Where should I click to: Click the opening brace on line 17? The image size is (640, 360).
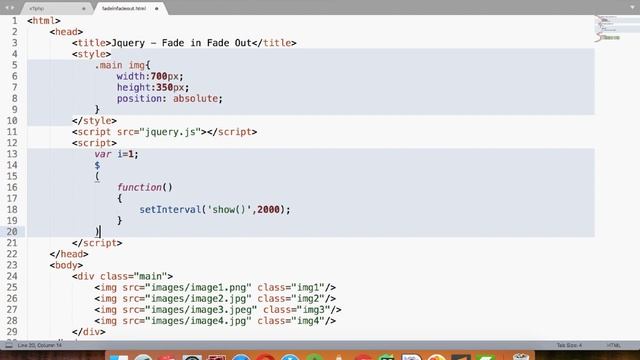[x=120, y=198]
